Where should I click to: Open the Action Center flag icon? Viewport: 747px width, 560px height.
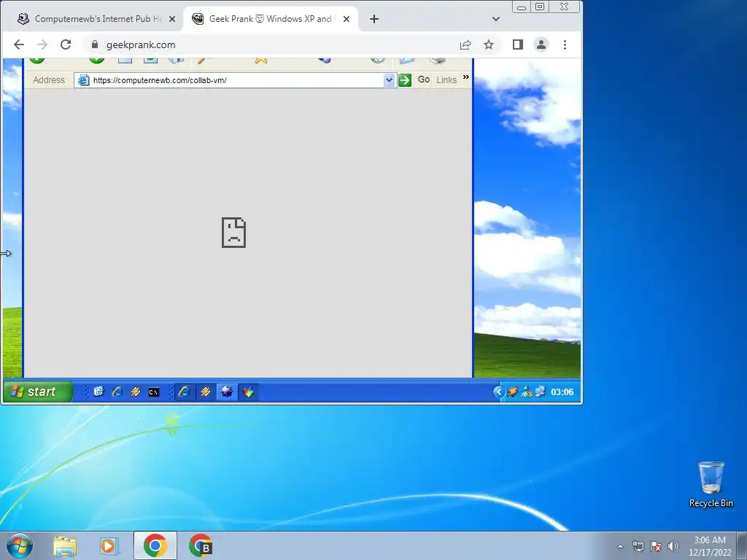656,546
